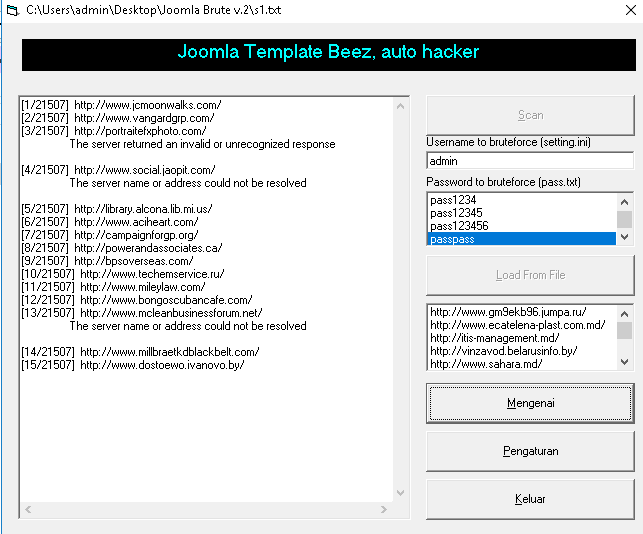Click the log panel's scroll right arrow

point(386,510)
